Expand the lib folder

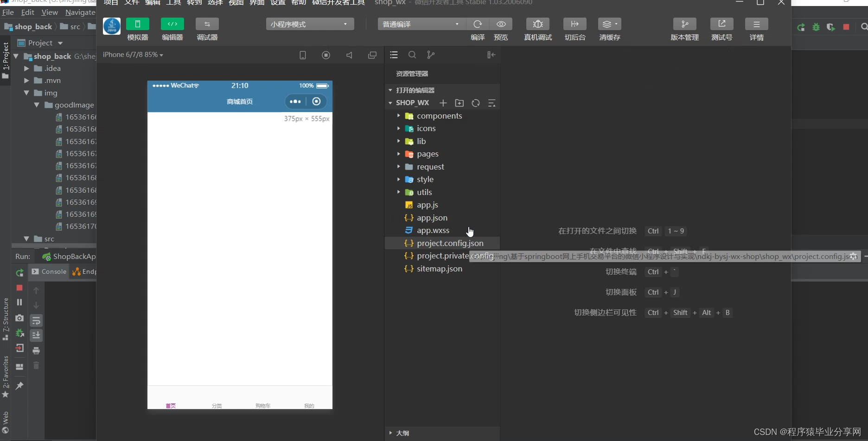tap(398, 141)
